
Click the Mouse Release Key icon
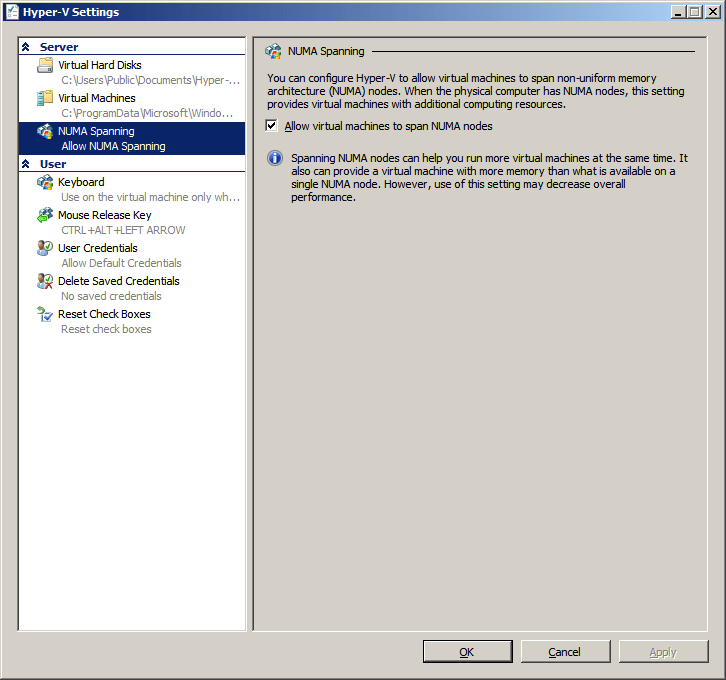[45, 215]
